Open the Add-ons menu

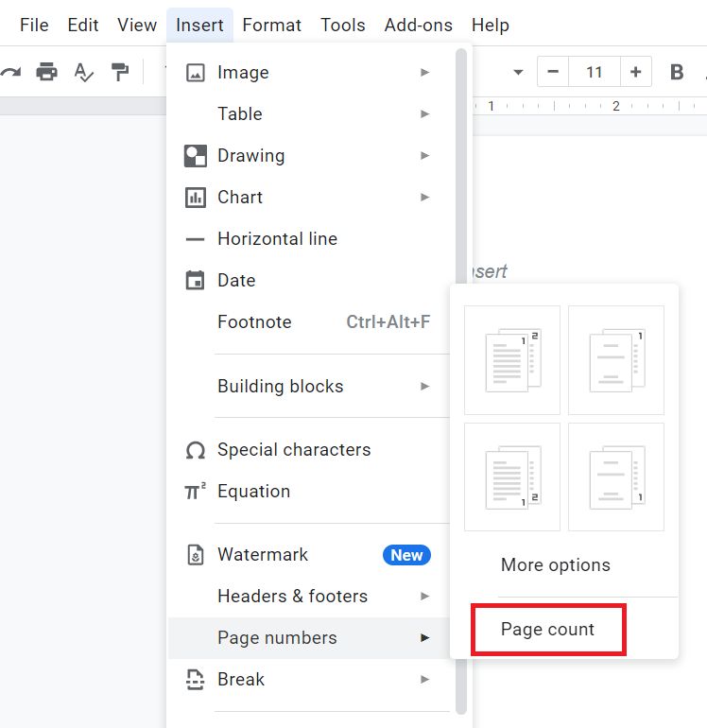tap(419, 26)
